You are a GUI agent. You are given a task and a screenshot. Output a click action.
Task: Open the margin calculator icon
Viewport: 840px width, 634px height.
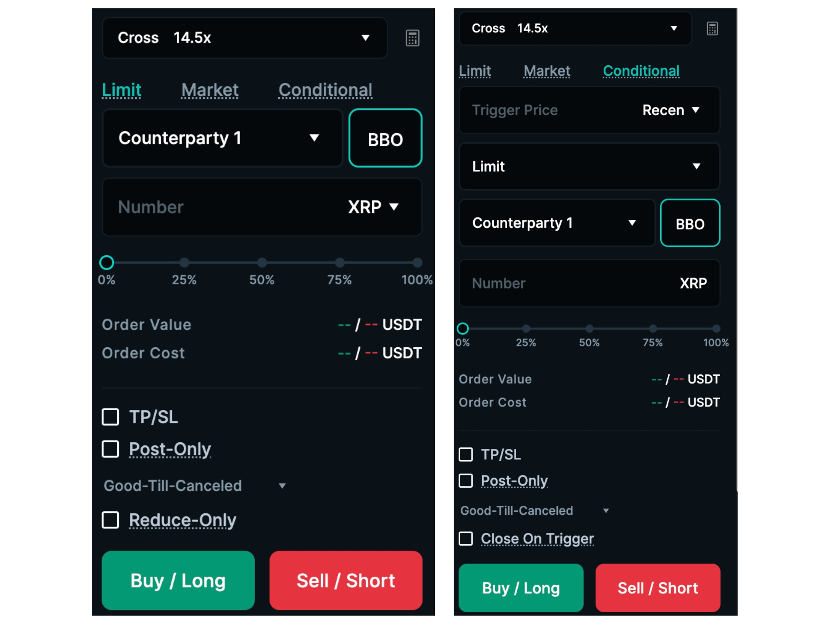coord(412,38)
